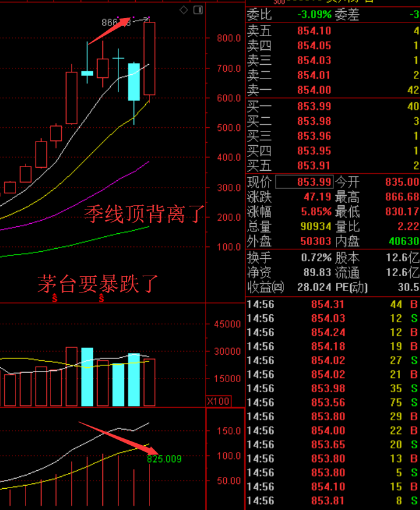This screenshot has height=510, width=420.
Task: Select the trade tick 854.31 with 44 B
Action: tap(333, 304)
